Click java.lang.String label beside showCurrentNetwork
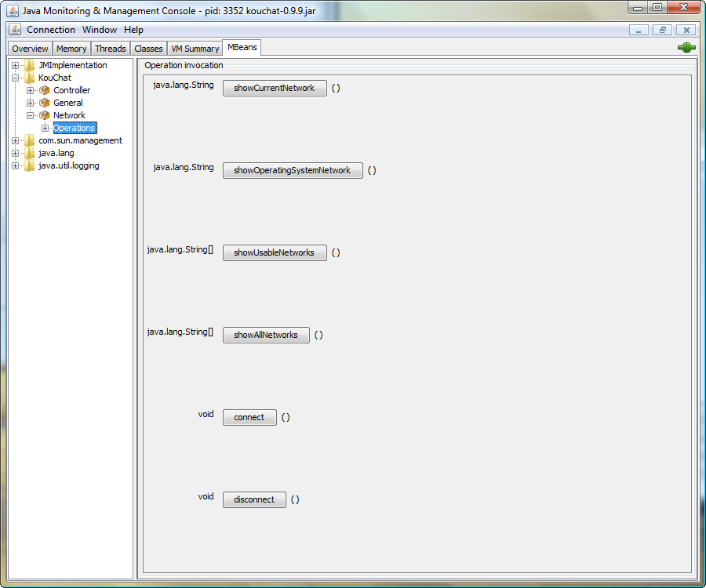Screen dimensions: 706x588 184,85
